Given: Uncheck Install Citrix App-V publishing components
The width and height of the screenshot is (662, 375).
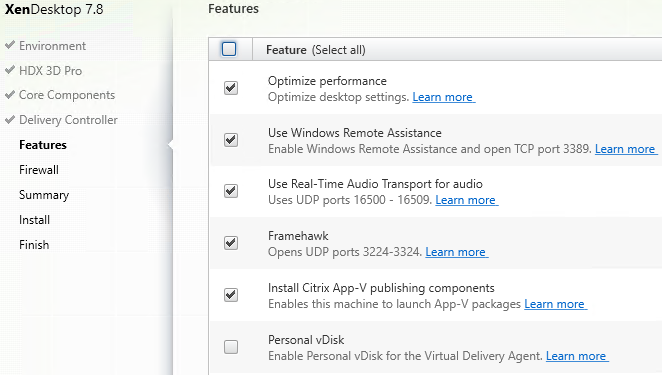Looking at the screenshot, I should click(231, 295).
